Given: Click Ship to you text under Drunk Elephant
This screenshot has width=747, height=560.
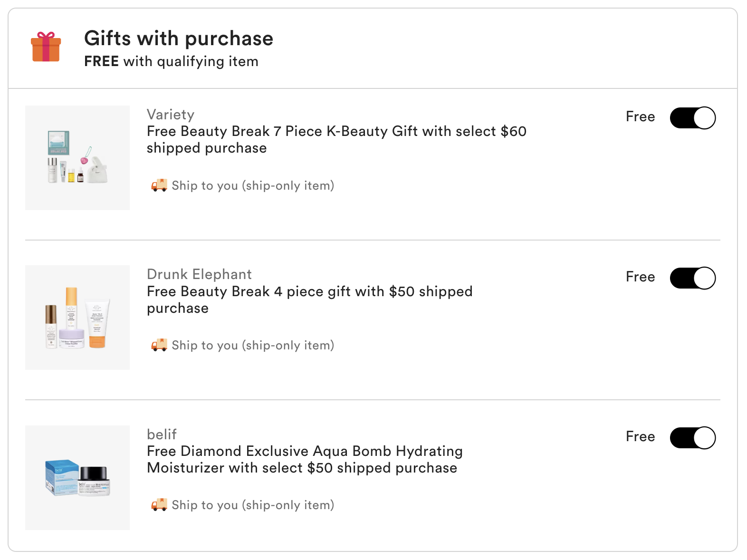Looking at the screenshot, I should [x=253, y=345].
